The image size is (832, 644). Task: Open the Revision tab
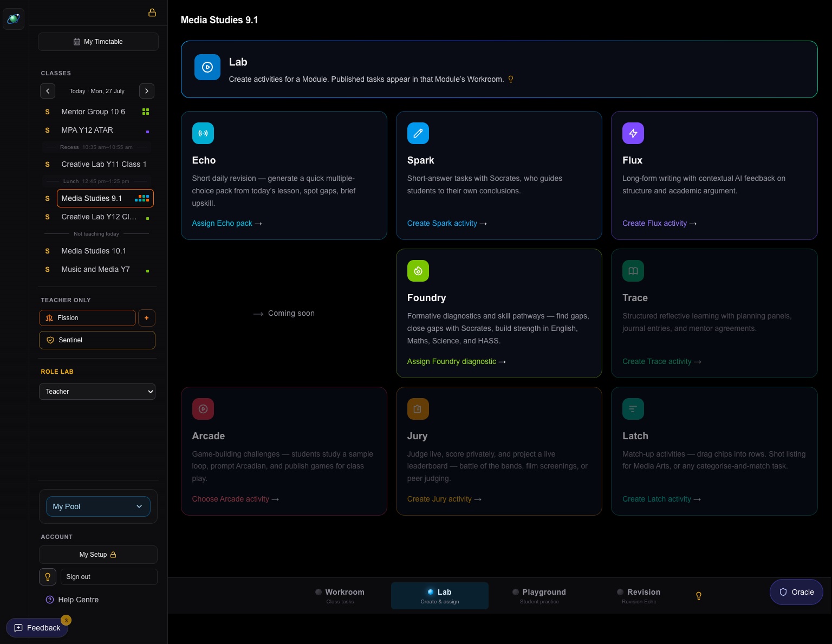[x=639, y=596]
